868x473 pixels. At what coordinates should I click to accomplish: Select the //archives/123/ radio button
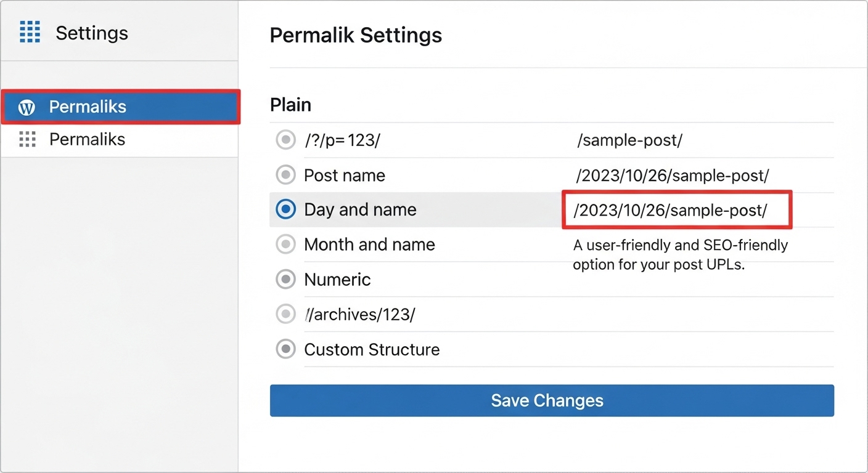pos(285,315)
